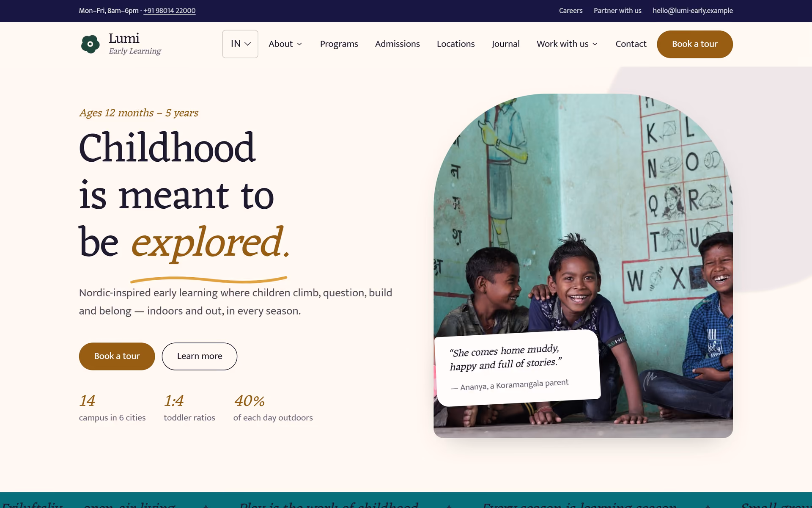Click the 'Mon–Fri, 8am–6pm' hours text
Viewport: 812px width, 508px height.
coord(109,11)
